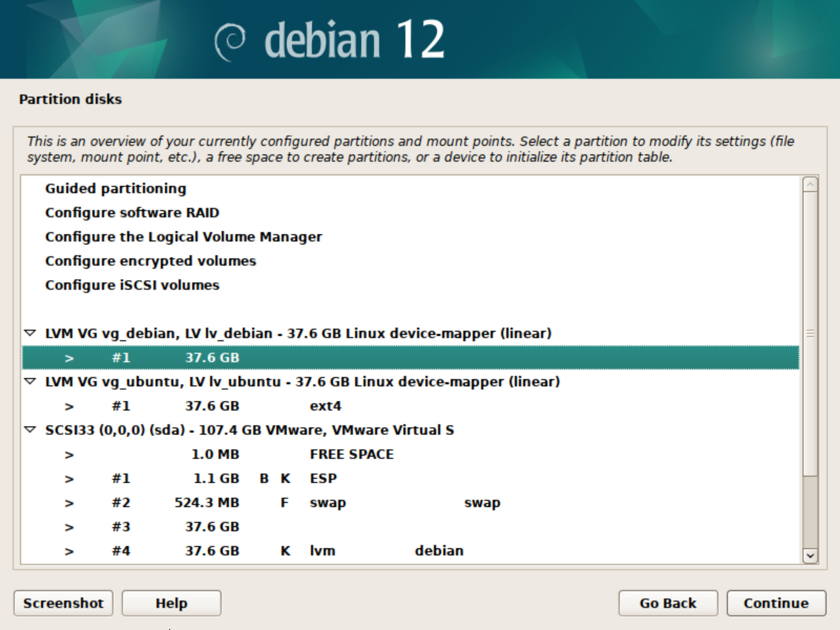Image resolution: width=840 pixels, height=630 pixels.
Task: Open Configure the Logical Volume Manager
Action: 183,237
